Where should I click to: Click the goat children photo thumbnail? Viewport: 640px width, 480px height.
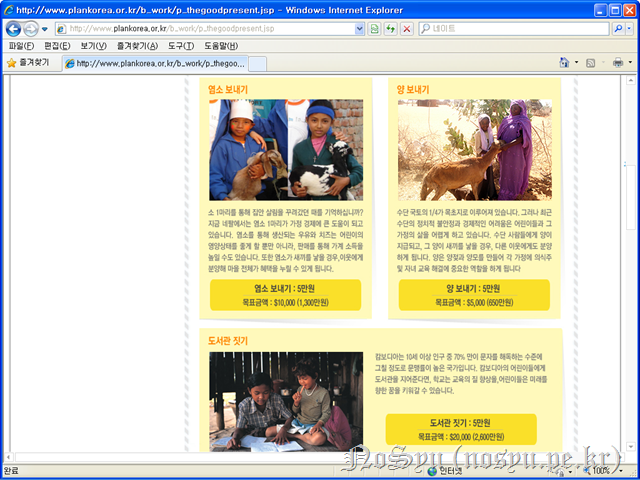pyautogui.click(x=286, y=149)
